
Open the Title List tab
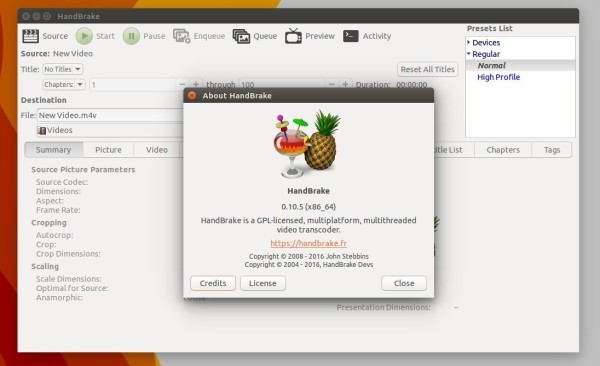tap(454, 150)
